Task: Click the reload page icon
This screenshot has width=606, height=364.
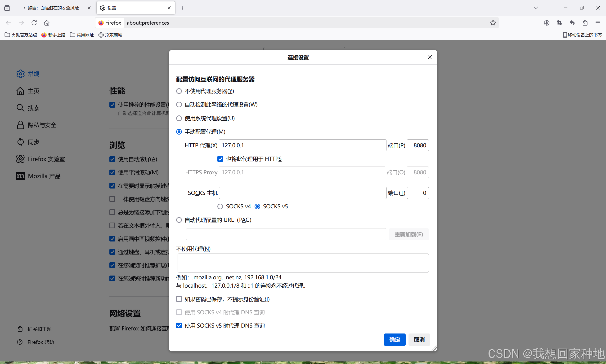Action: tap(34, 23)
